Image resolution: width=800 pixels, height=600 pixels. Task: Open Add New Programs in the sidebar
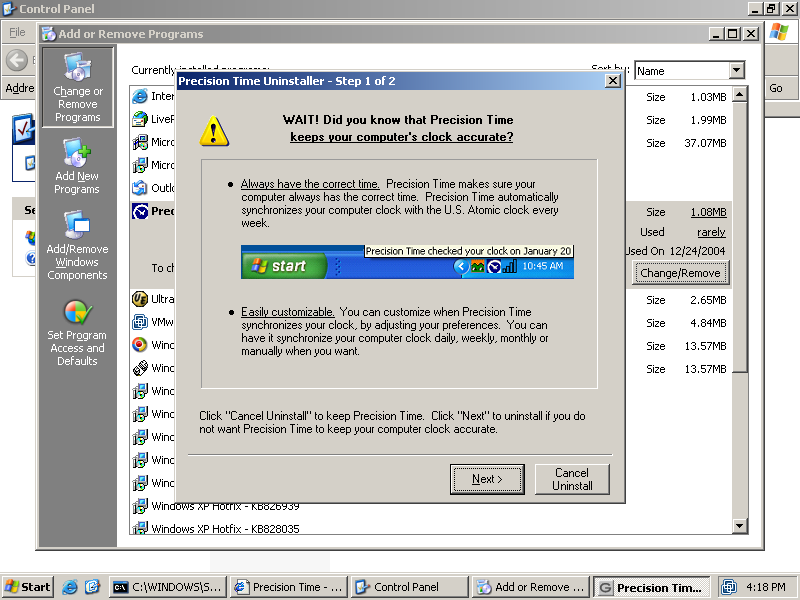[77, 166]
